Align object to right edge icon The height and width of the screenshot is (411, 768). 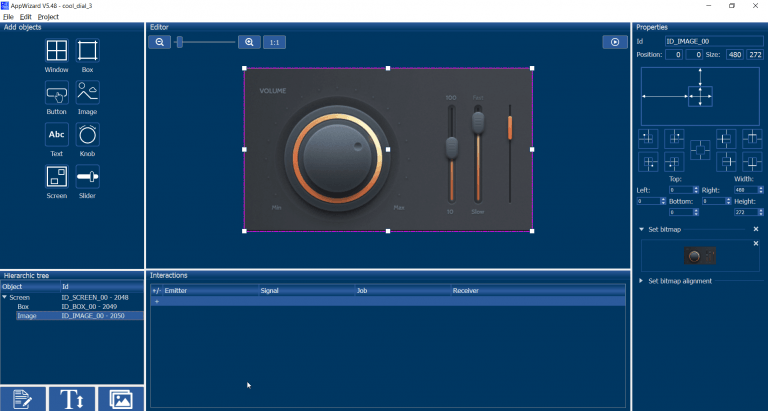726,162
